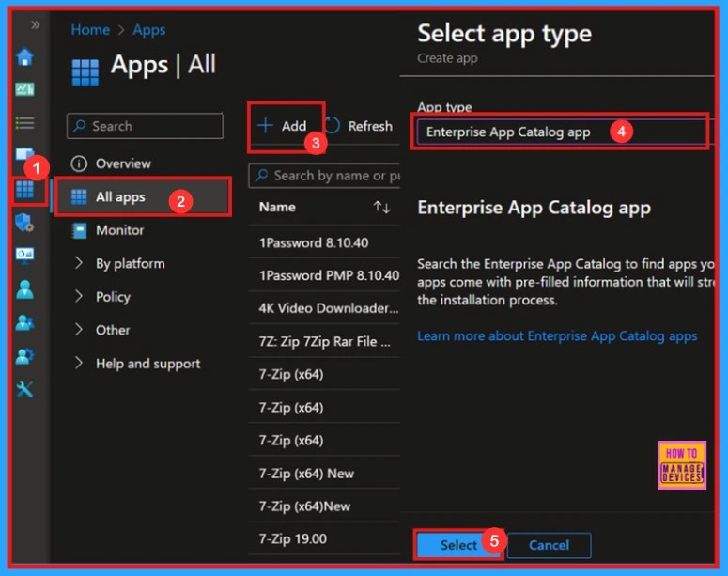The width and height of the screenshot is (728, 576).
Task: Click the Home icon in left sidebar
Action: click(24, 57)
